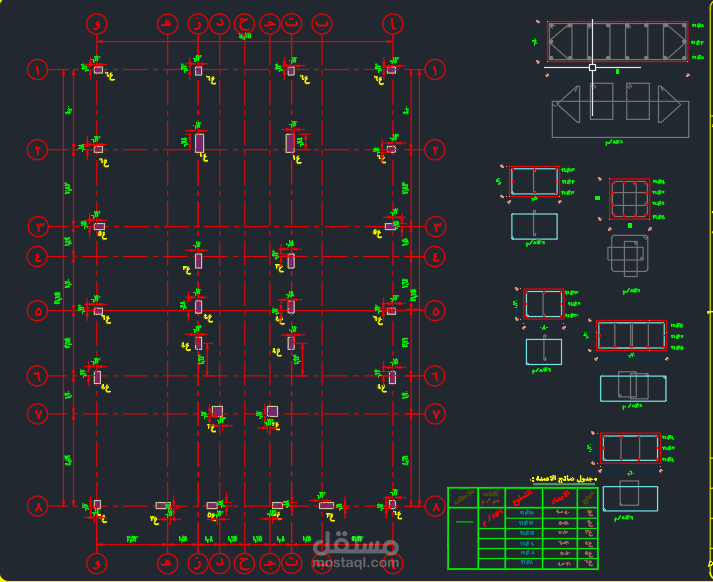Image resolution: width=713 pixels, height=582 pixels.
Task: Click the right-side axis bubble numbered ١
Action: pos(435,70)
